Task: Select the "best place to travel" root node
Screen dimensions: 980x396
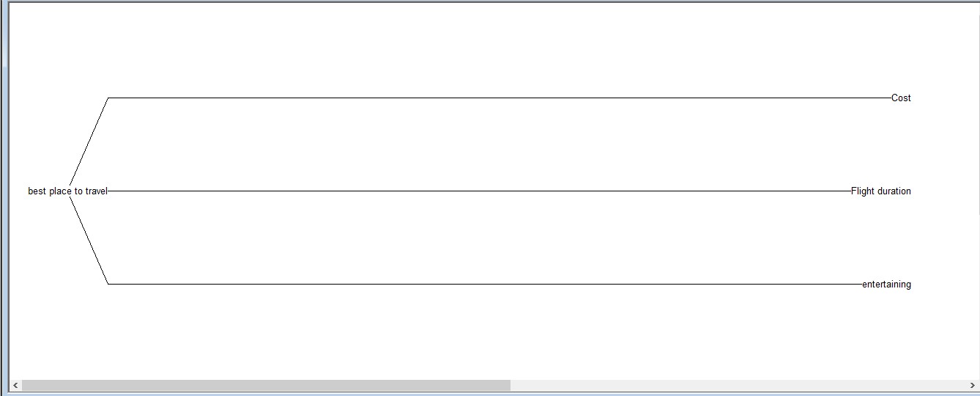Action: (x=67, y=191)
